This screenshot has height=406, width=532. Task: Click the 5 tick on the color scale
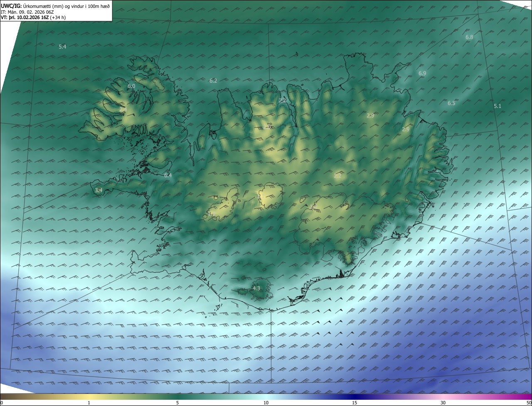click(177, 403)
